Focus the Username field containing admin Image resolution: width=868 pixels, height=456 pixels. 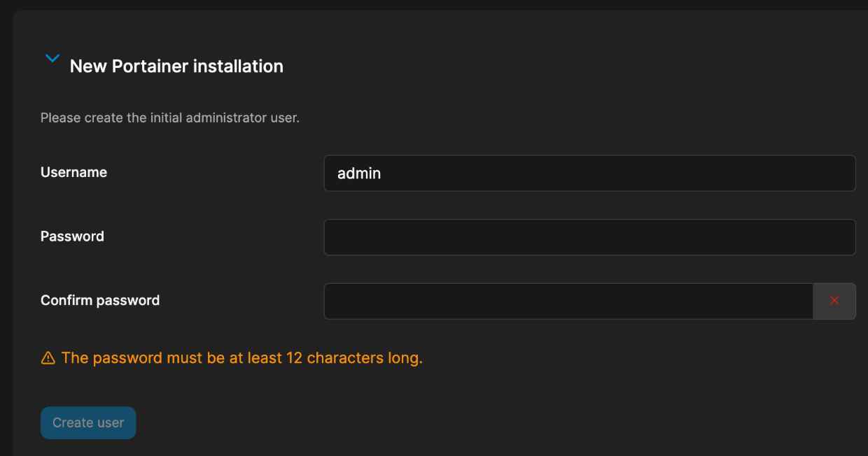click(589, 173)
